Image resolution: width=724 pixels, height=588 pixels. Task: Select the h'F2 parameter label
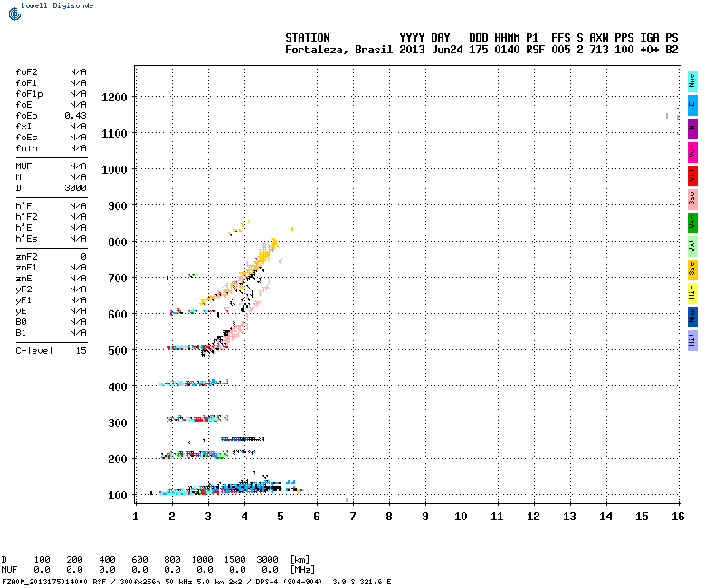(x=27, y=217)
